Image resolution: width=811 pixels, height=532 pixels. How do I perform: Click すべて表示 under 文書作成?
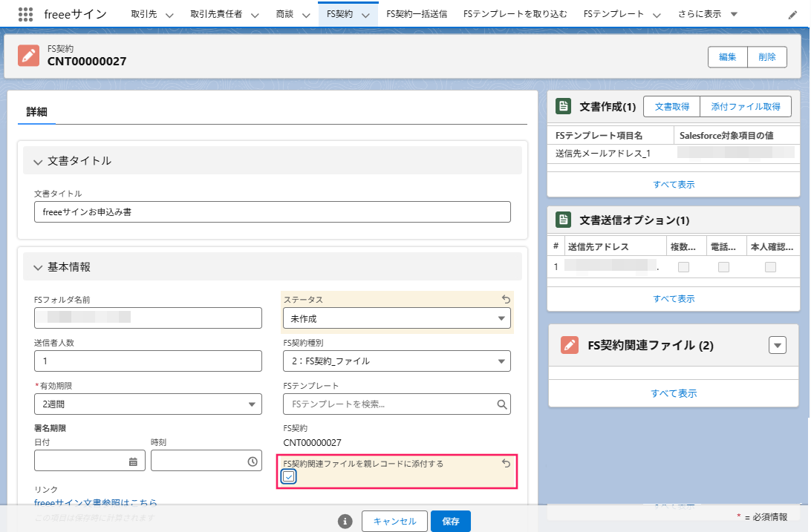674,185
